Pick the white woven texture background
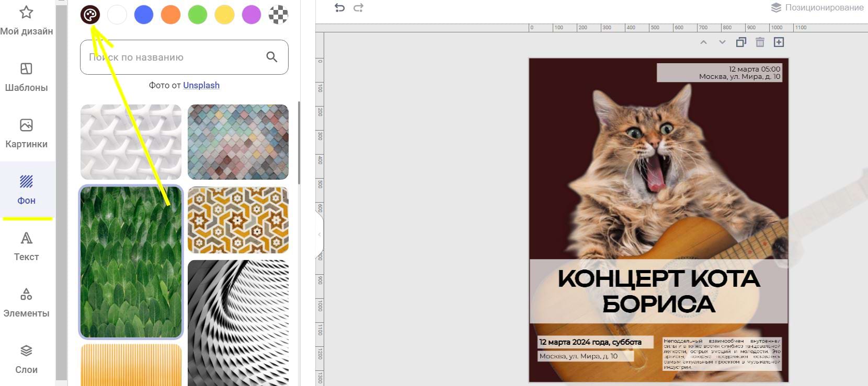Screen dimensions: 868x386 [x=131, y=142]
